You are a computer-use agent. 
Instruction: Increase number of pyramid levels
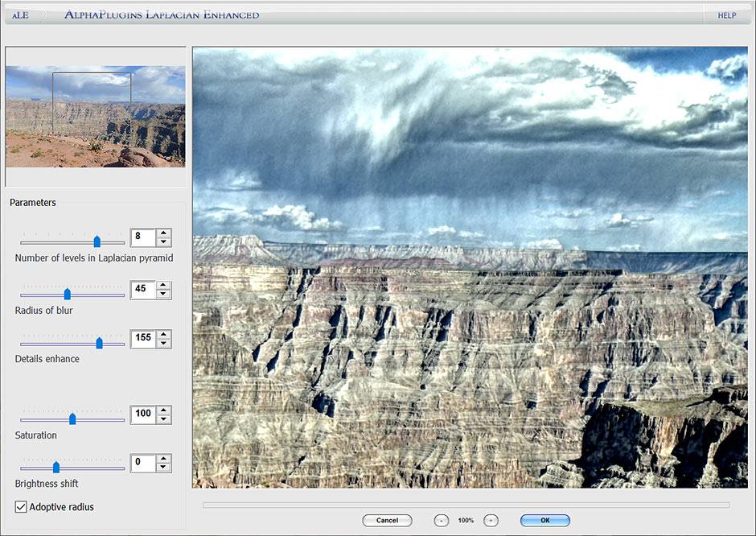pyautogui.click(x=164, y=233)
